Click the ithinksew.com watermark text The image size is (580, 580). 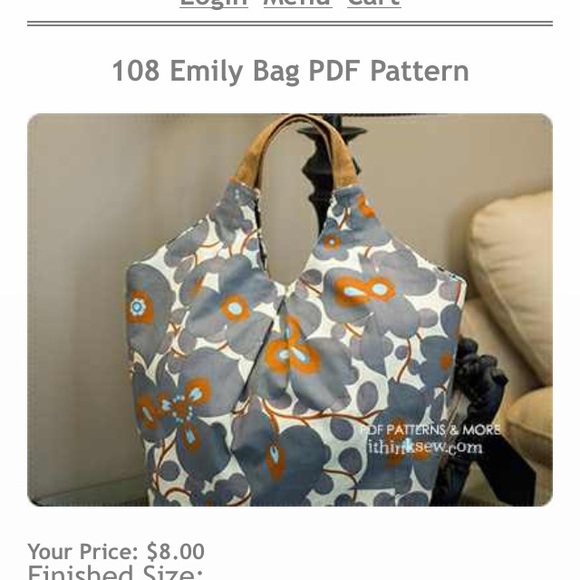point(425,447)
